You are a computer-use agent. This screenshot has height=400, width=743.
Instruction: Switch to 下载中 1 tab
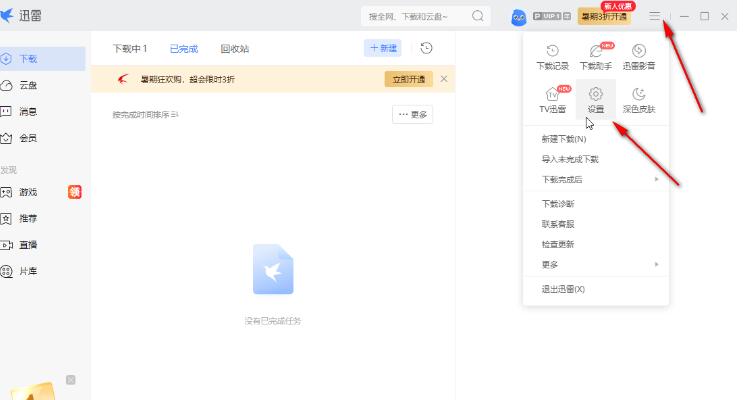tap(130, 49)
